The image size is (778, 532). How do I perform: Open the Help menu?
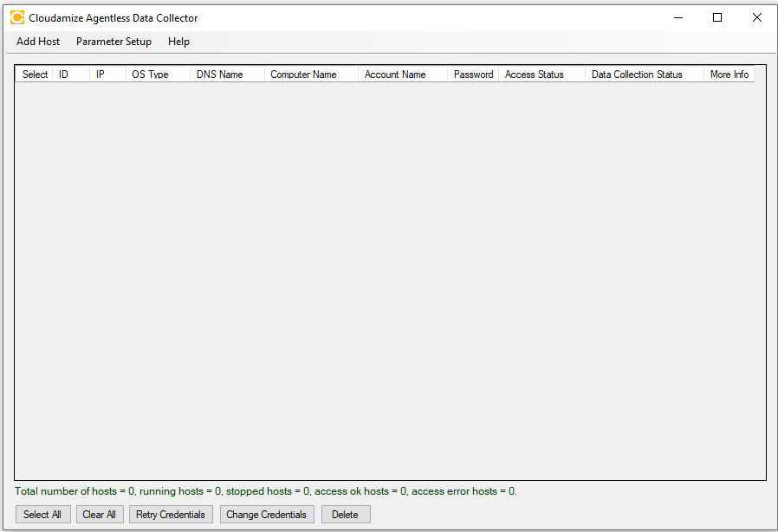178,42
